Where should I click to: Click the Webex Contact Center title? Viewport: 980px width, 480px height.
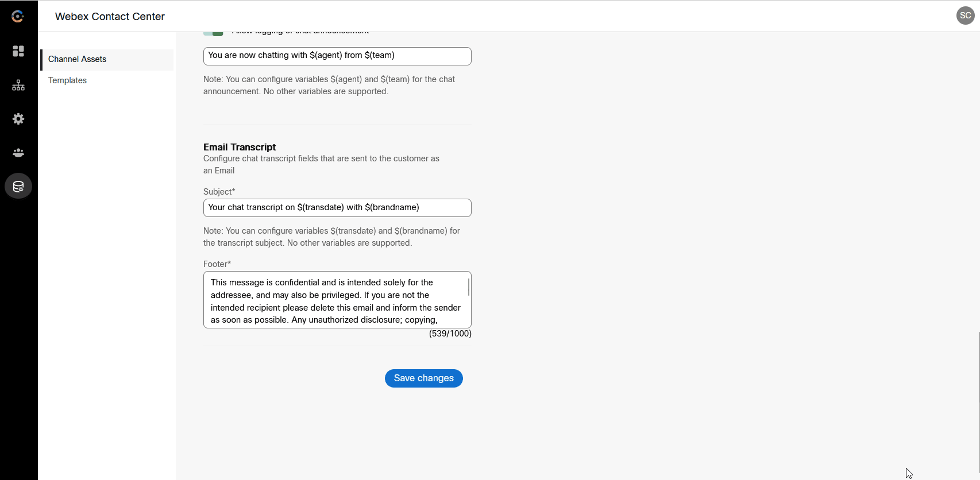[110, 17]
